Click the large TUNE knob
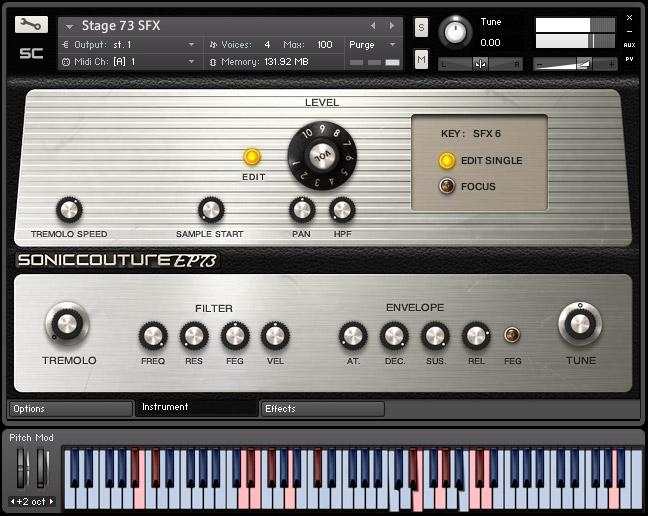Image resolution: width=648 pixels, height=516 pixels. coord(580,324)
